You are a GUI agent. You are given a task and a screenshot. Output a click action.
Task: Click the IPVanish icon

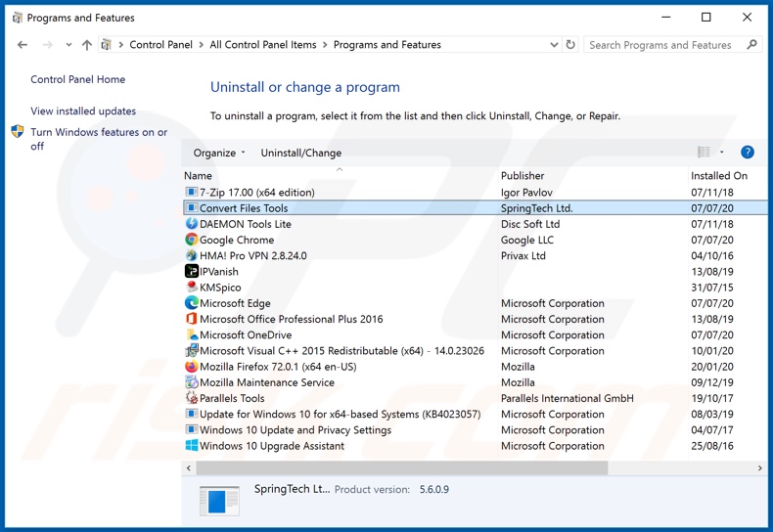tap(191, 271)
